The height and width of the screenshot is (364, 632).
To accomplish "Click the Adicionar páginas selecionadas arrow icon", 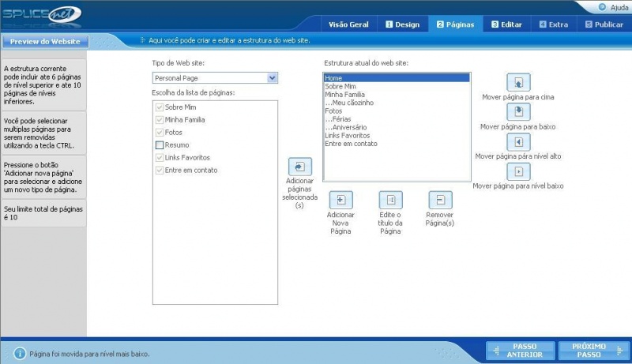I will [300, 167].
